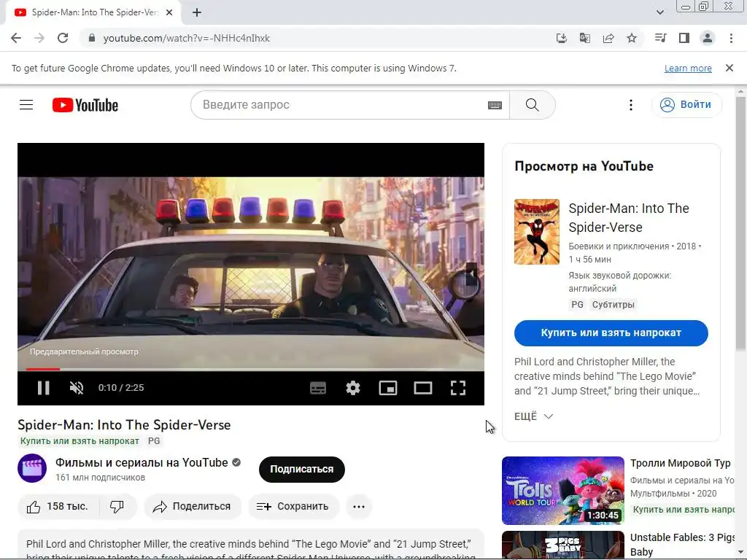Screen dimensions: 747x560
Task: Open Unstable Fables: 3 Pigs and a Baby title
Action: [x=682, y=544]
